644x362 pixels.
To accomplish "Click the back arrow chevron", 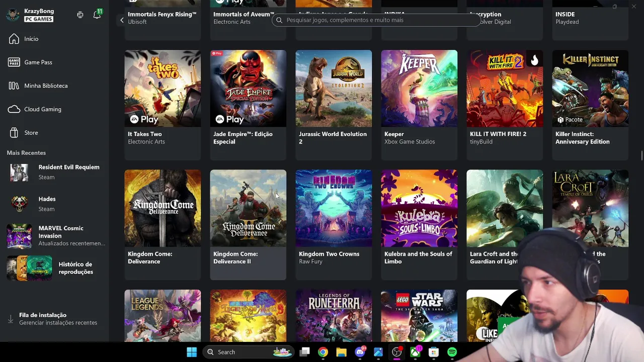I will click(122, 20).
